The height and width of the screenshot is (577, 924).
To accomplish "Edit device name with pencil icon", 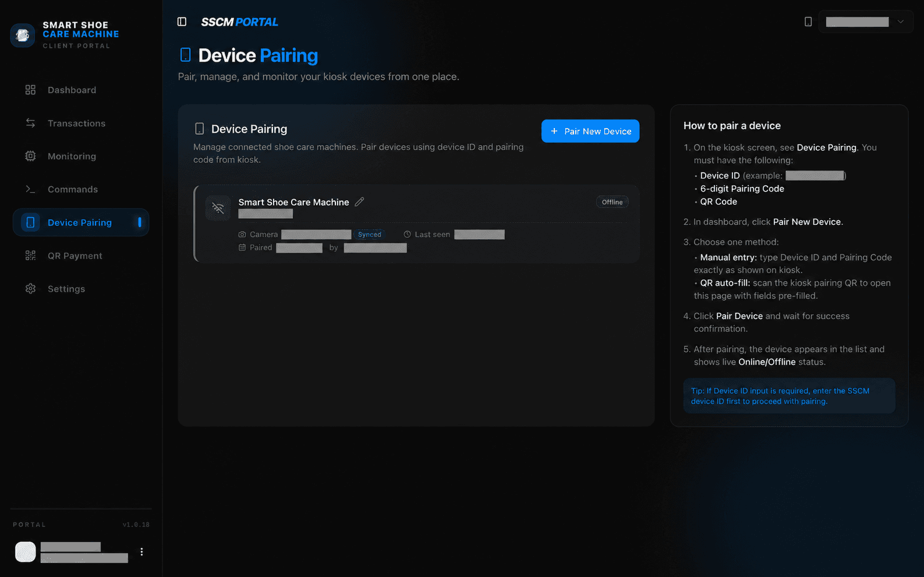I will [x=359, y=201].
